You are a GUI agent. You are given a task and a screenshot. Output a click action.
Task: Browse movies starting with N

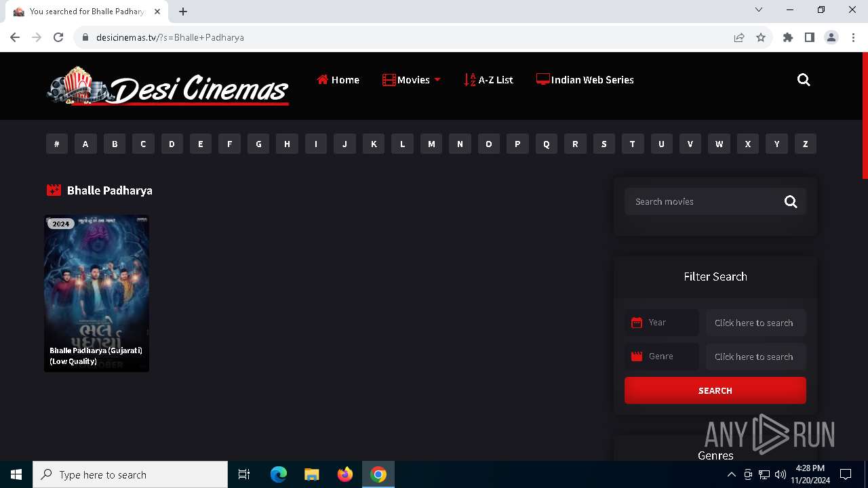[x=460, y=144]
